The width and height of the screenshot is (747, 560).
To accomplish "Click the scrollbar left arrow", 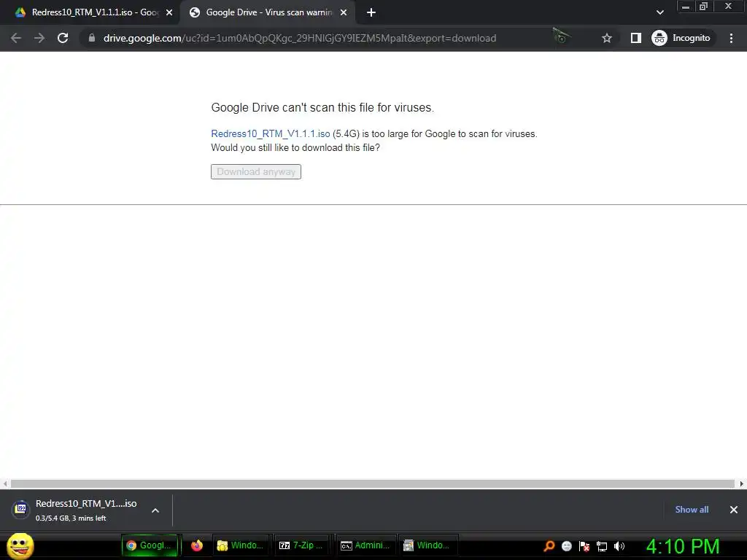I will click(x=5, y=484).
